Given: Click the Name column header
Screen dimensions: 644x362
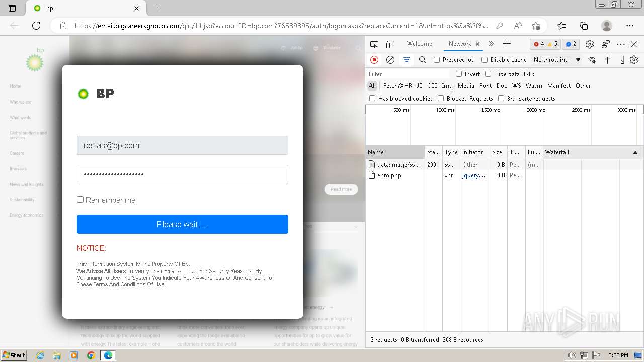Looking at the screenshot, I should click(x=395, y=152).
